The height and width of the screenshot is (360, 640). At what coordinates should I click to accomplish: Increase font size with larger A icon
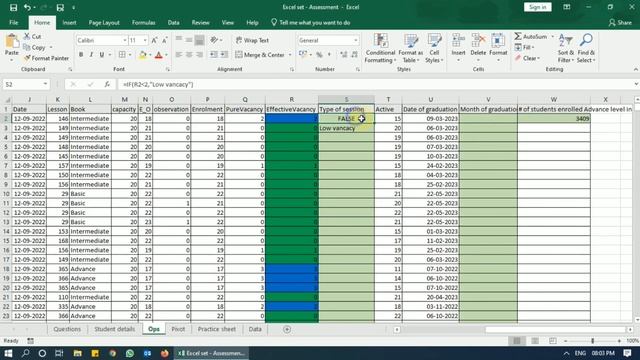tap(154, 40)
